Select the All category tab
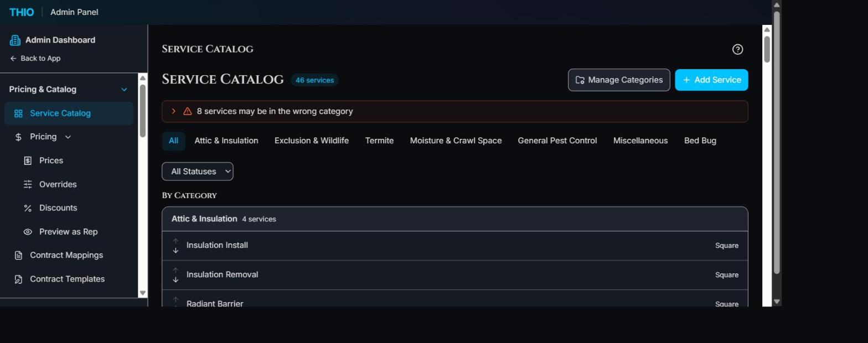Screen dimensions: 868x343 [x=173, y=141]
